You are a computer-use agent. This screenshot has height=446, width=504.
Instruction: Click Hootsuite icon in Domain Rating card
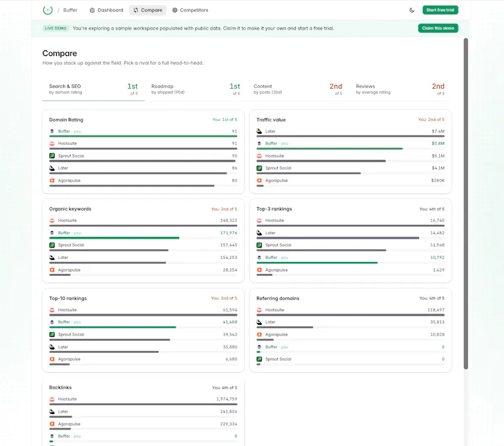(52, 143)
